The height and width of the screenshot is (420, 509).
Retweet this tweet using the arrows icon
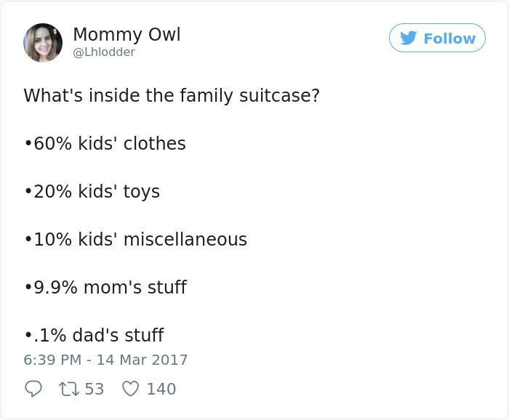coord(71,389)
